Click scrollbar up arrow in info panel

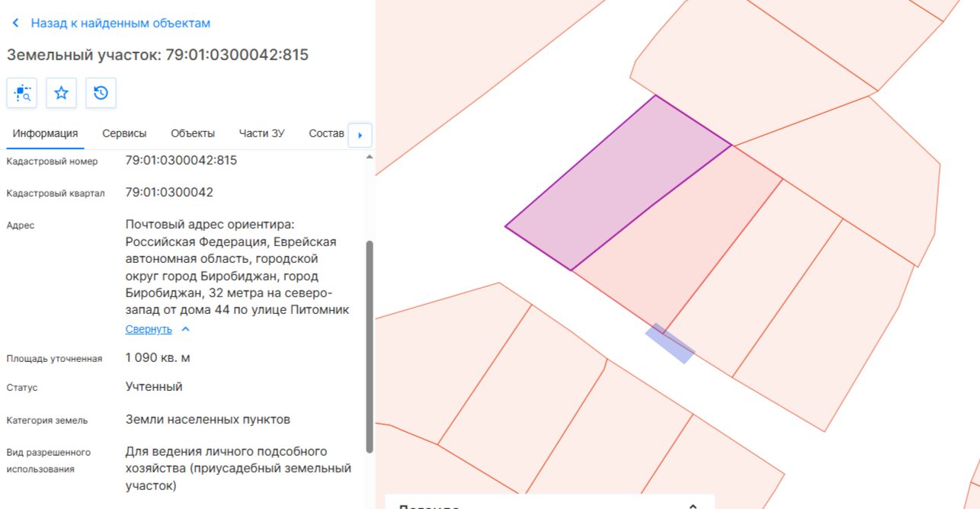[x=370, y=157]
